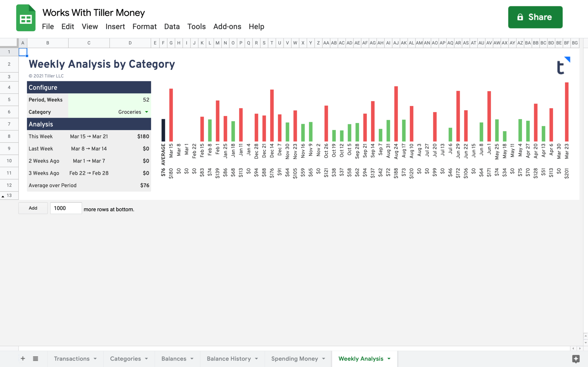Open the Groceries category dropdown
The image size is (588, 367).
click(x=147, y=112)
